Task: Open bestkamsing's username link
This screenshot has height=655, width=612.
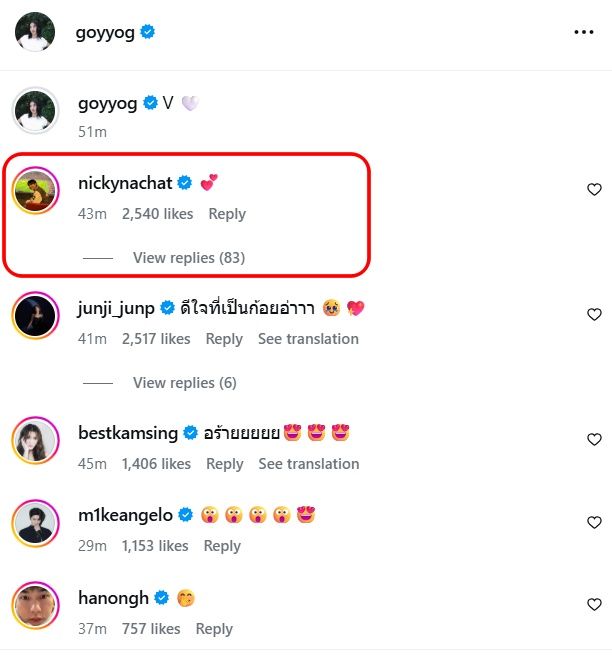Action: point(127,433)
